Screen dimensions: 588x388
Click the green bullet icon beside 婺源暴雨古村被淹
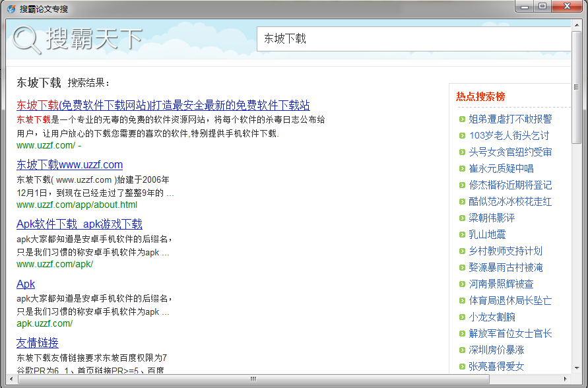tap(462, 268)
